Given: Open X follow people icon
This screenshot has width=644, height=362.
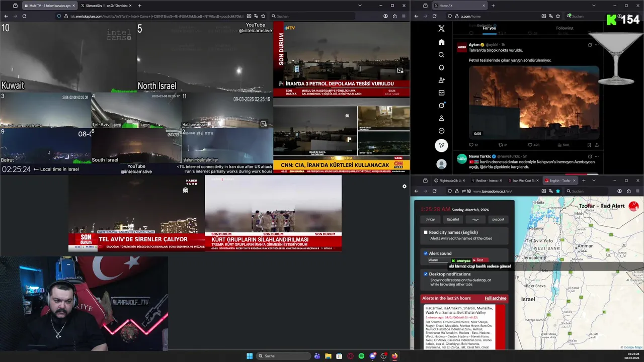Looking at the screenshot, I should pos(441,80).
